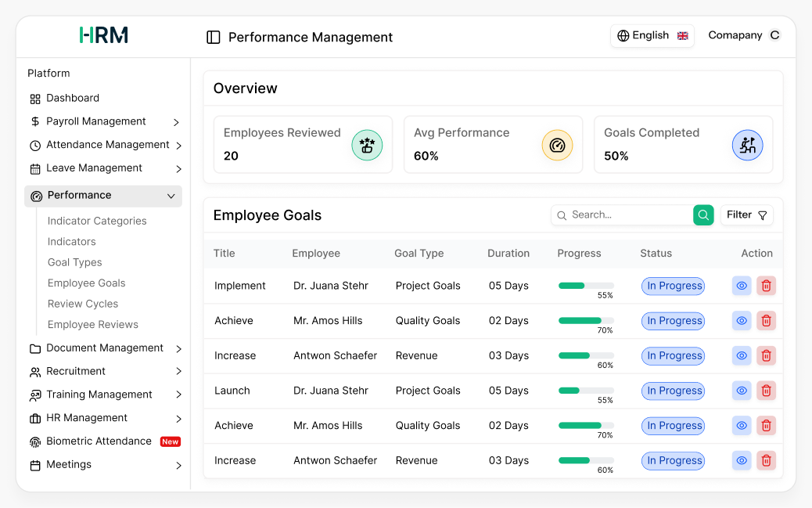Delete the Launch goal using the trash button
This screenshot has width=812, height=508.
766,391
